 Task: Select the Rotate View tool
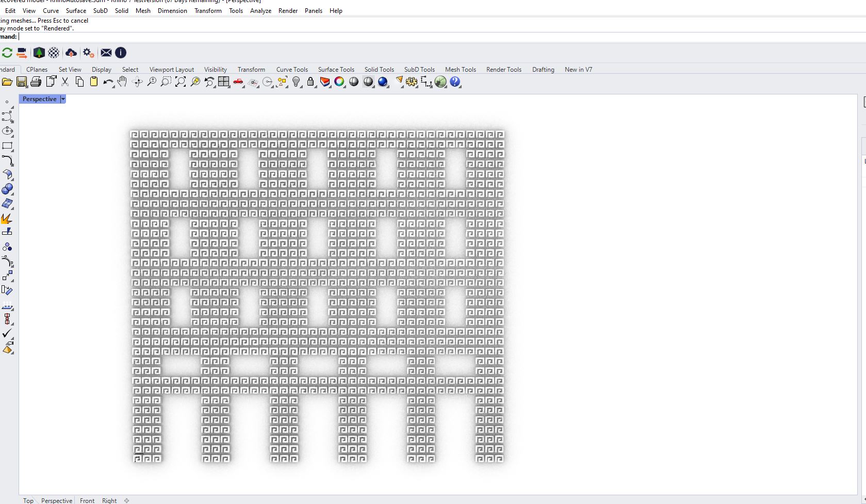click(137, 82)
